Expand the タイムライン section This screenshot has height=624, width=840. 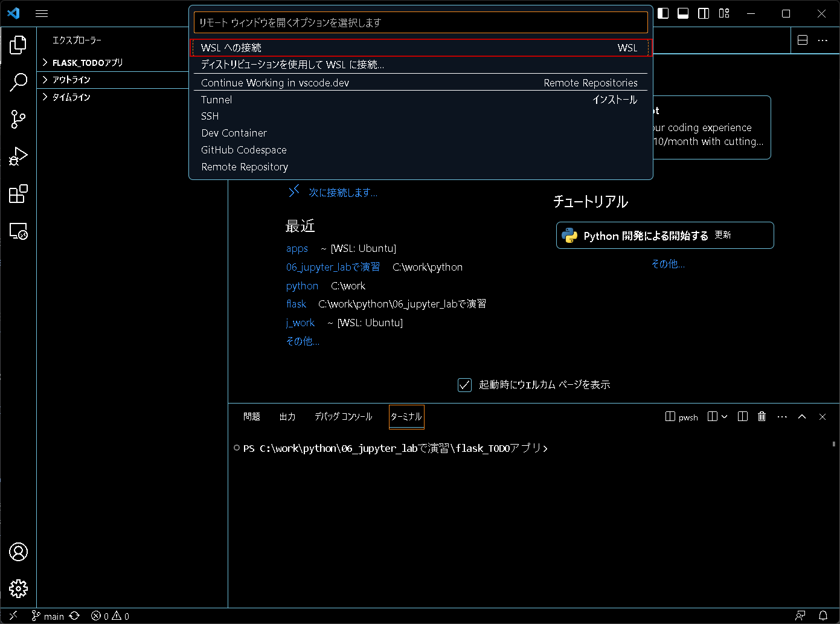115,97
